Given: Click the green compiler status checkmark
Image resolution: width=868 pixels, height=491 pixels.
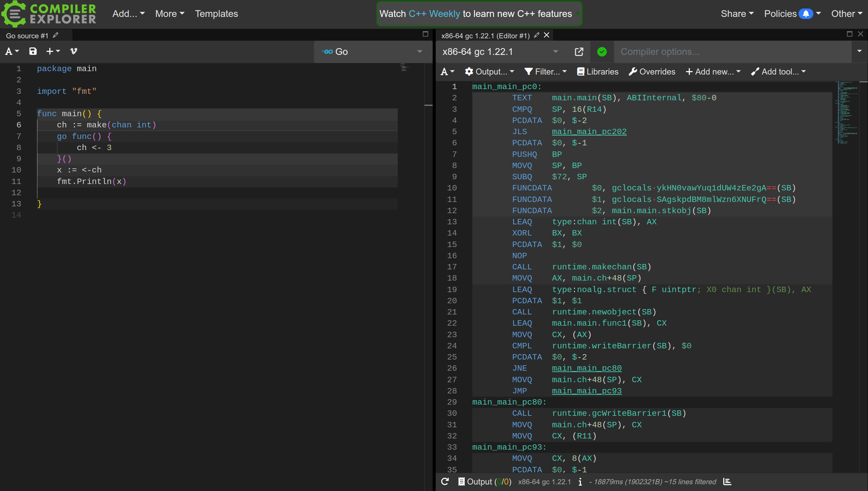Looking at the screenshot, I should click(x=602, y=51).
